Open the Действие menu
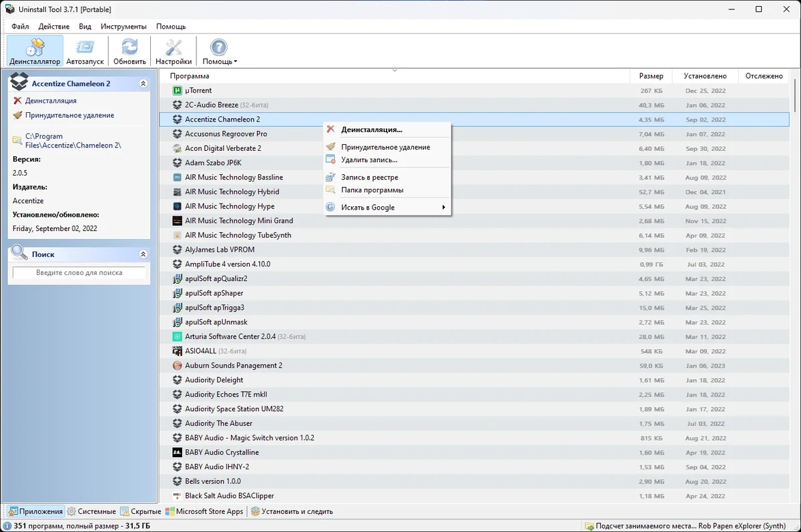801x532 pixels. 54,27
